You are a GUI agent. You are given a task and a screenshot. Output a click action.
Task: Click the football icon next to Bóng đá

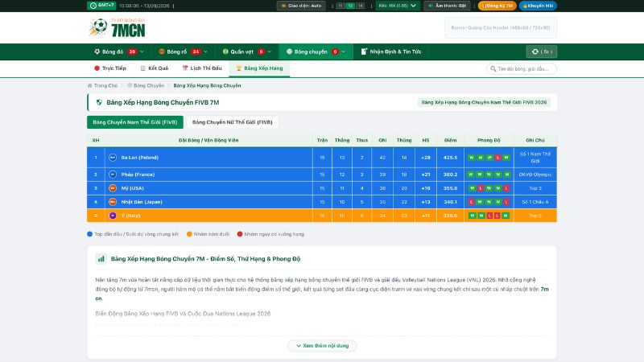(97, 51)
